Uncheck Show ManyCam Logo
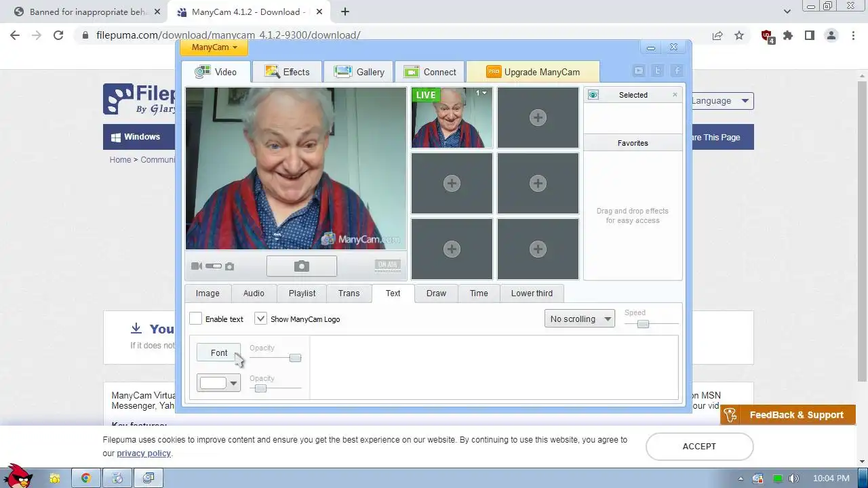The image size is (868, 488). [260, 319]
